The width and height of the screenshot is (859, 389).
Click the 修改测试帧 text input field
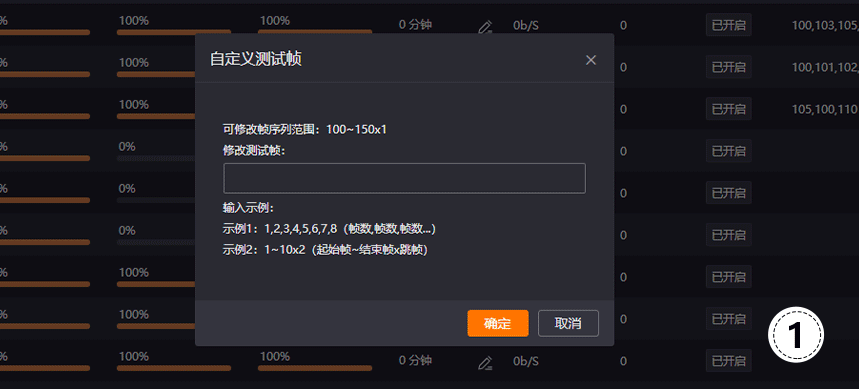[x=404, y=178]
